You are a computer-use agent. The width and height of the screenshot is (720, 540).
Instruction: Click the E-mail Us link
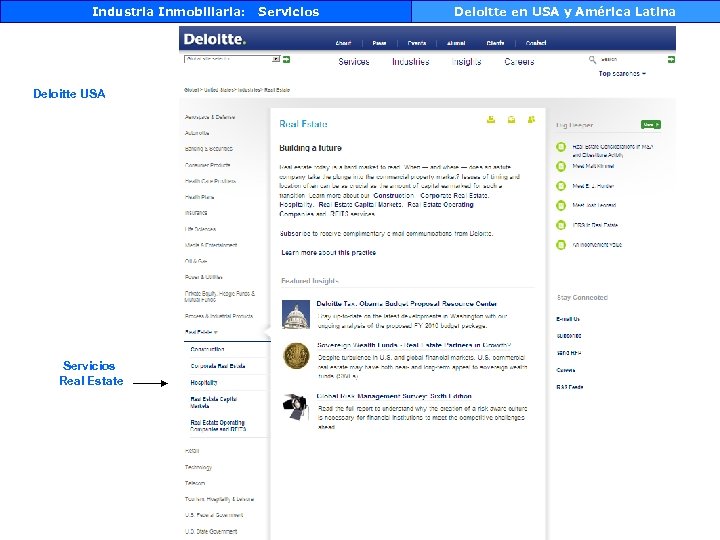[568, 319]
